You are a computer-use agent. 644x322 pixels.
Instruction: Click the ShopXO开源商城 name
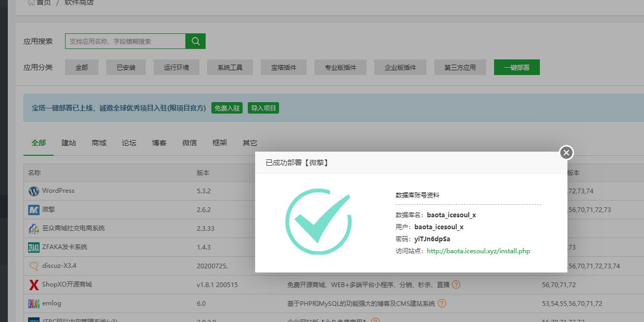click(x=67, y=284)
